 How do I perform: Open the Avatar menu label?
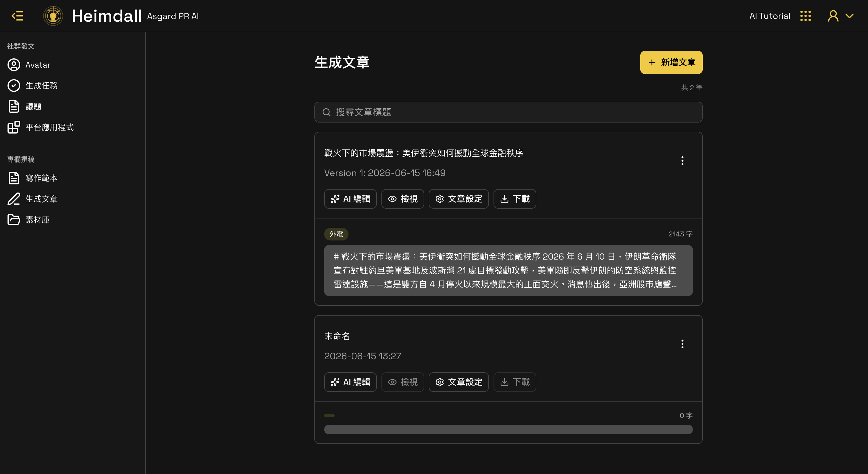click(x=38, y=65)
